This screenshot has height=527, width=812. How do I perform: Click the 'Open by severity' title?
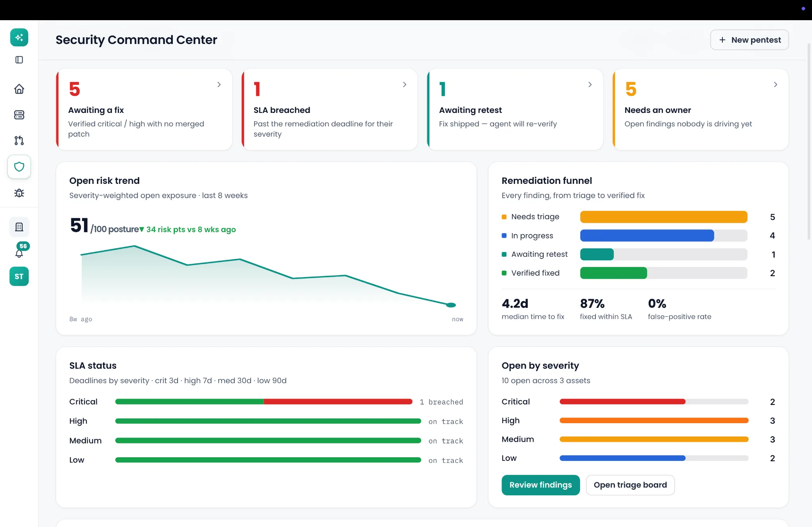click(540, 366)
